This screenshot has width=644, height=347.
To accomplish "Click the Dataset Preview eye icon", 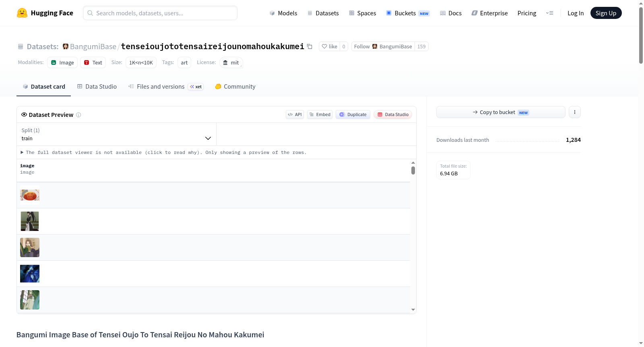I will pos(24,114).
